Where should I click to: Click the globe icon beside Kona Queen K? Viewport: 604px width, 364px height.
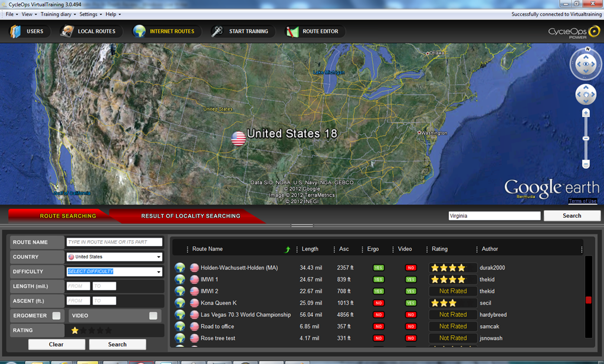coord(179,303)
